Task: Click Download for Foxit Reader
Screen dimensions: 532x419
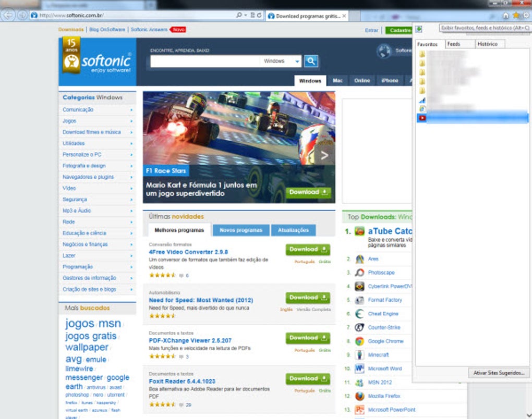Action: click(308, 379)
